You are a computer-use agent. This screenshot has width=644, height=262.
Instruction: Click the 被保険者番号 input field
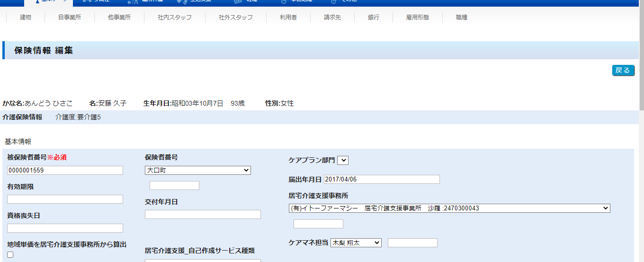click(65, 171)
